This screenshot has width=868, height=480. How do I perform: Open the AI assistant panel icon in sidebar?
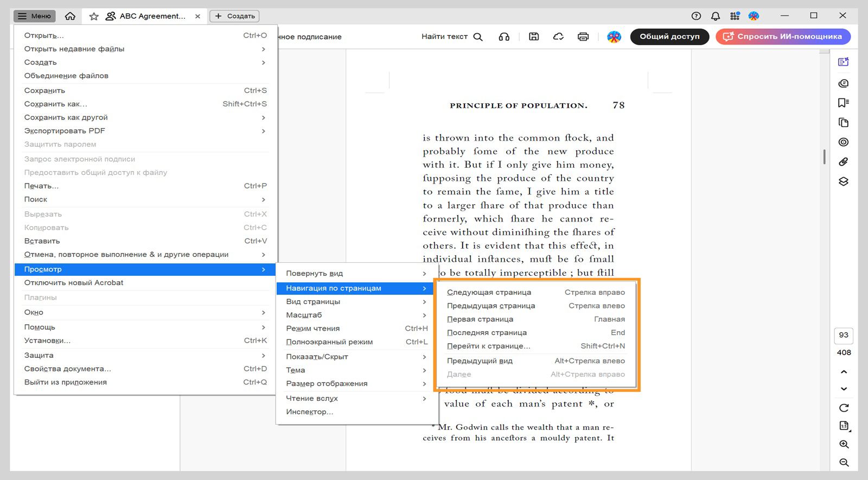(843, 62)
